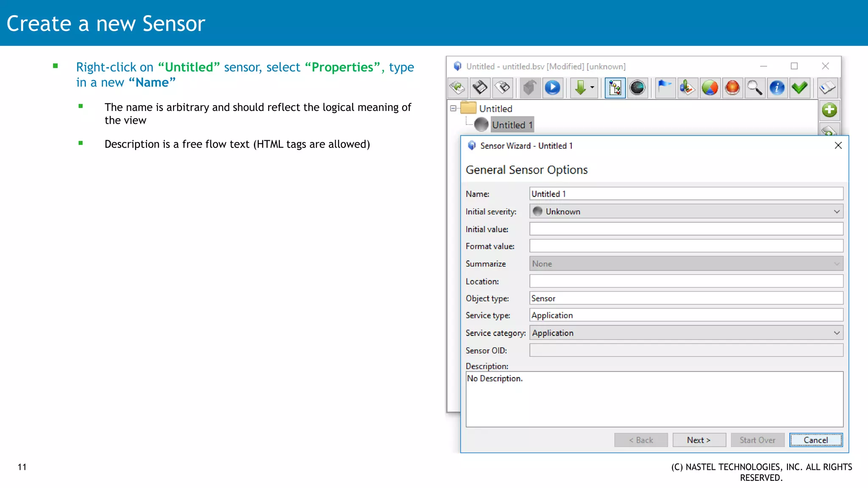Click the Cancel button
868x488 pixels.
(x=815, y=440)
